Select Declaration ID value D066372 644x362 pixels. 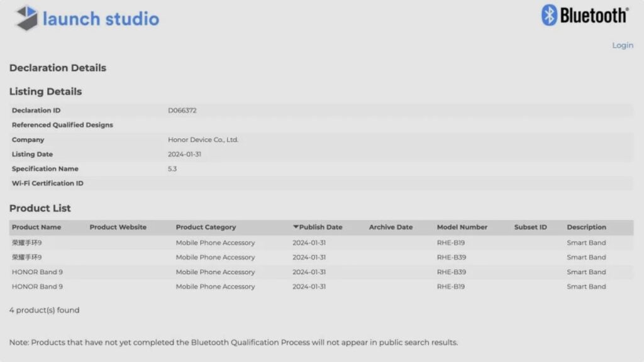(182, 111)
